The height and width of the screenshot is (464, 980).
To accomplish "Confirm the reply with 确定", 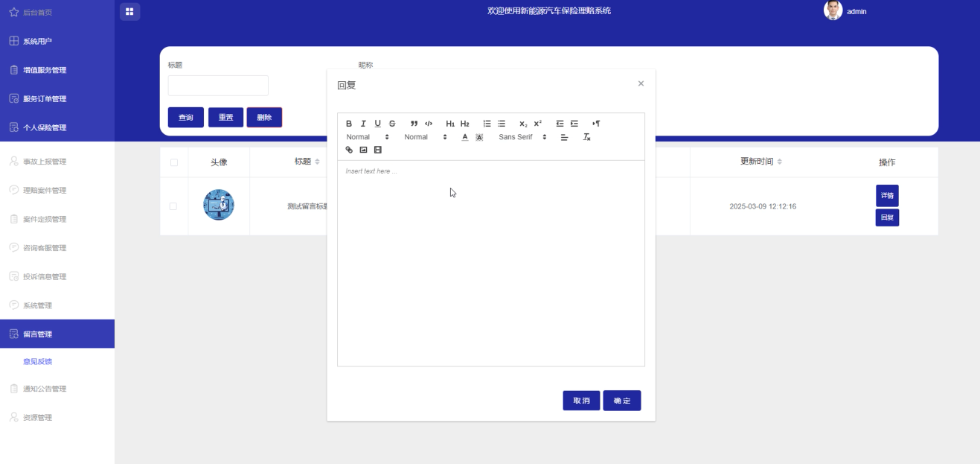I will tap(621, 401).
